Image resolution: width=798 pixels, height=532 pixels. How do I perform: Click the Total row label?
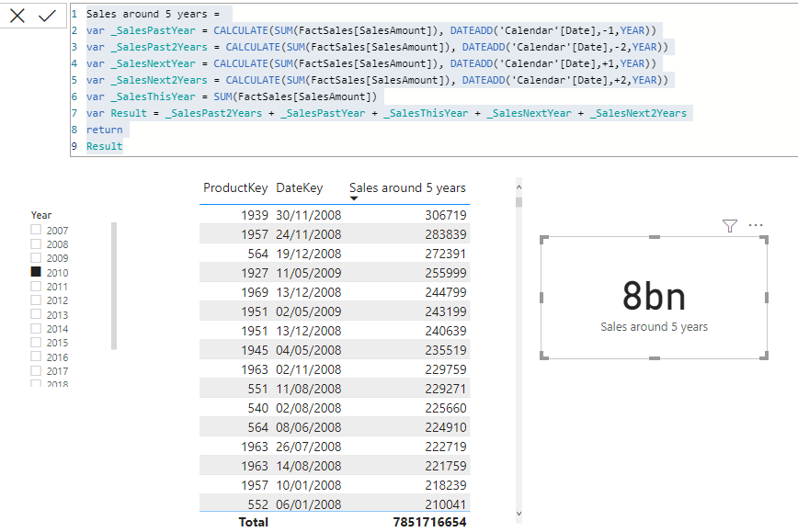point(254,522)
